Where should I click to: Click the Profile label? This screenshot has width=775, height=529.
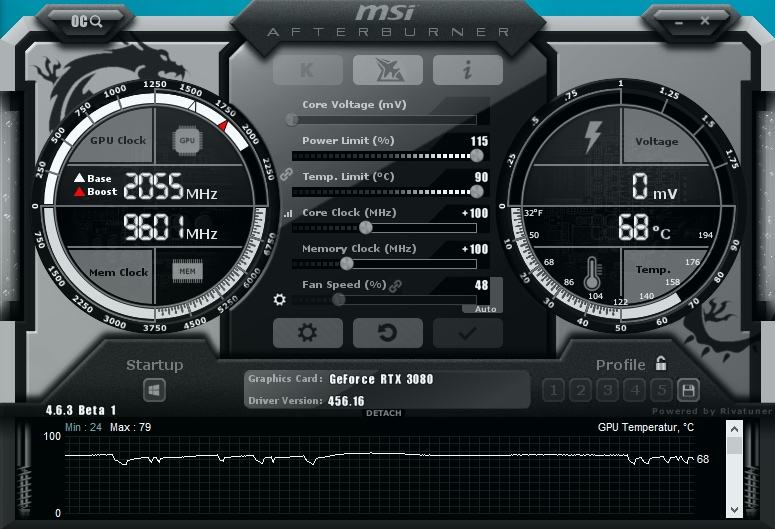[620, 365]
